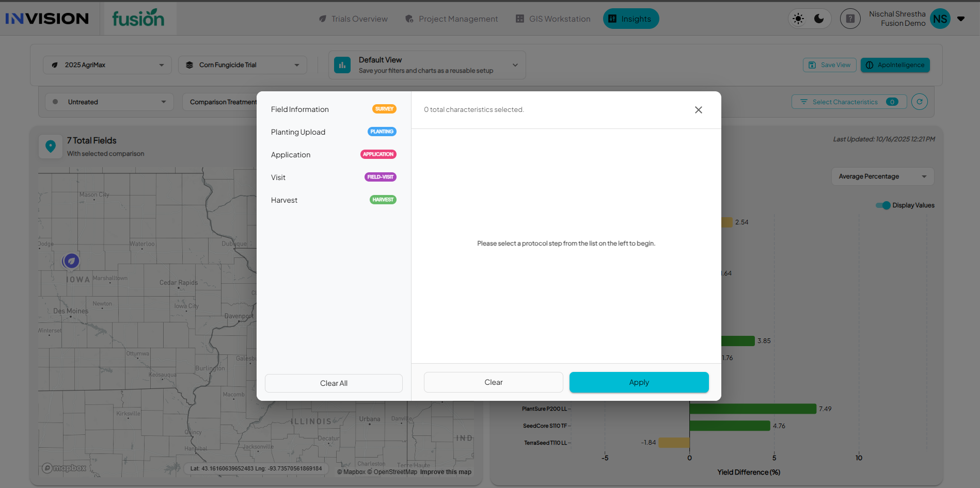Close the characteristics dialog with X
Viewport: 980px width, 488px height.
[x=698, y=110]
